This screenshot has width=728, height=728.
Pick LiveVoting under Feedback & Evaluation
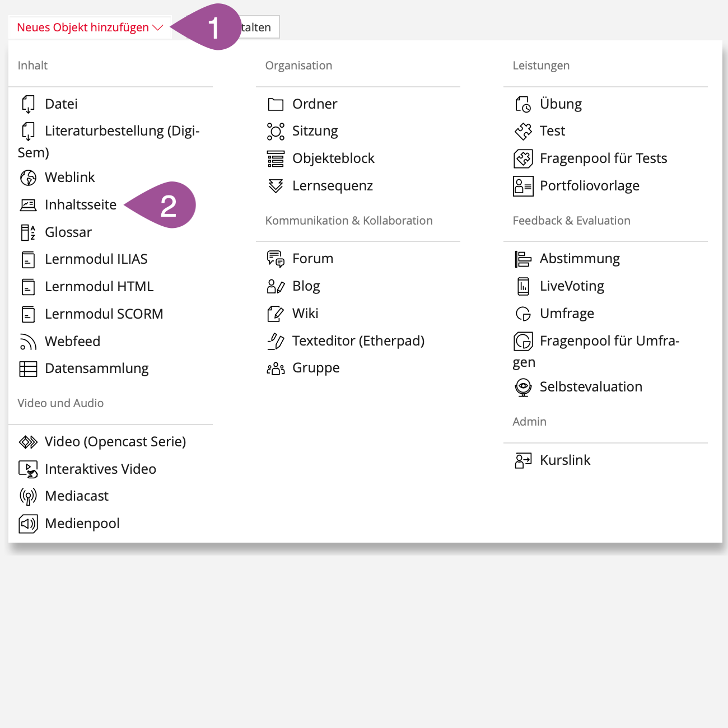pos(571,286)
